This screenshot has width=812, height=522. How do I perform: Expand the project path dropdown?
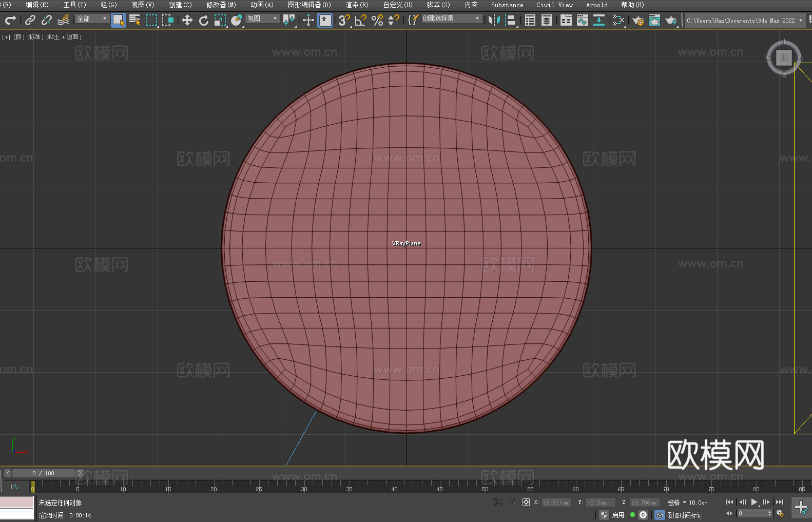pos(800,21)
